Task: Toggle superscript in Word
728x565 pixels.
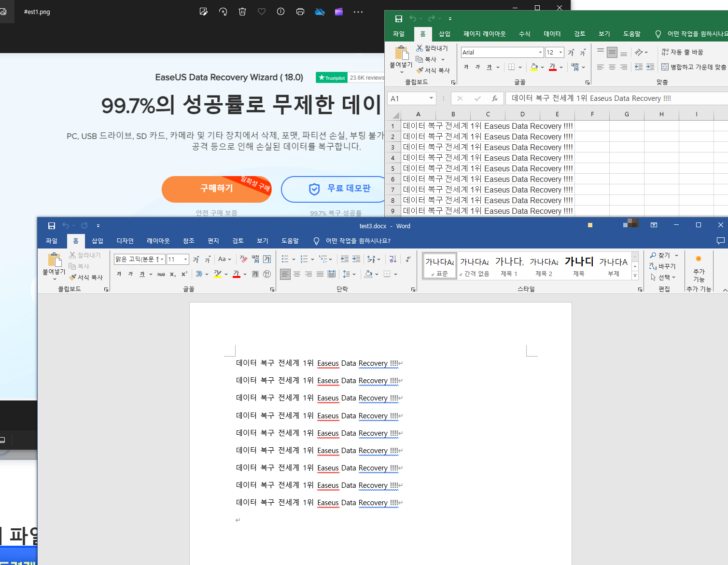Action: coord(184,274)
